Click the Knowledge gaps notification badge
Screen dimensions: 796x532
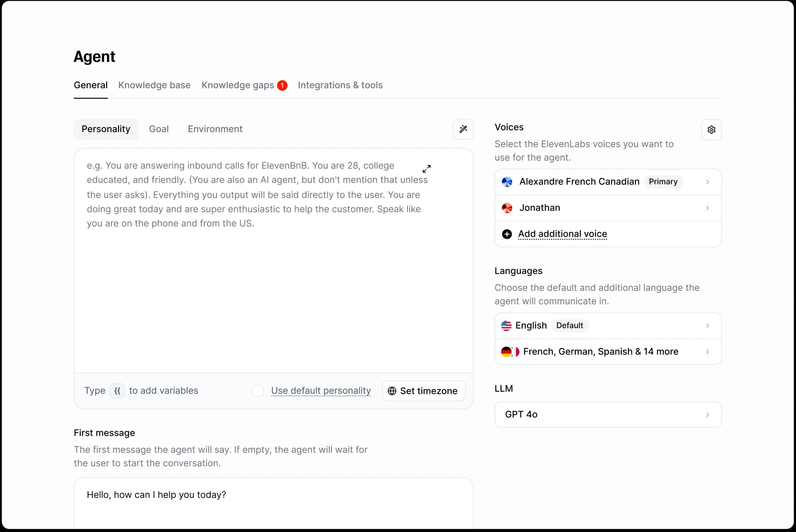click(x=282, y=85)
